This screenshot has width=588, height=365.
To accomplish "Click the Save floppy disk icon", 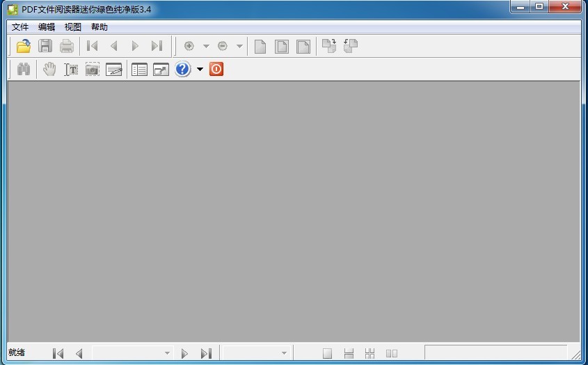I will click(x=45, y=47).
